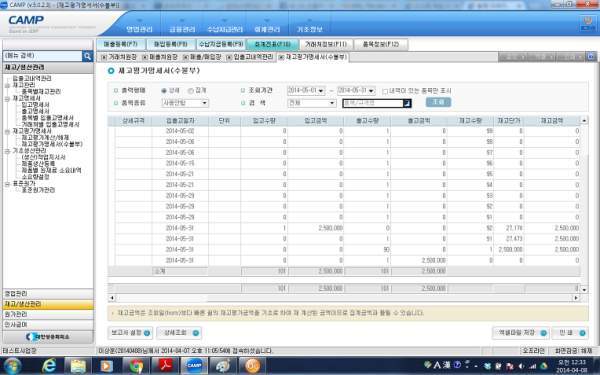Open Internet Explorer from the taskbar
The image size is (600, 375).
coord(49,365)
